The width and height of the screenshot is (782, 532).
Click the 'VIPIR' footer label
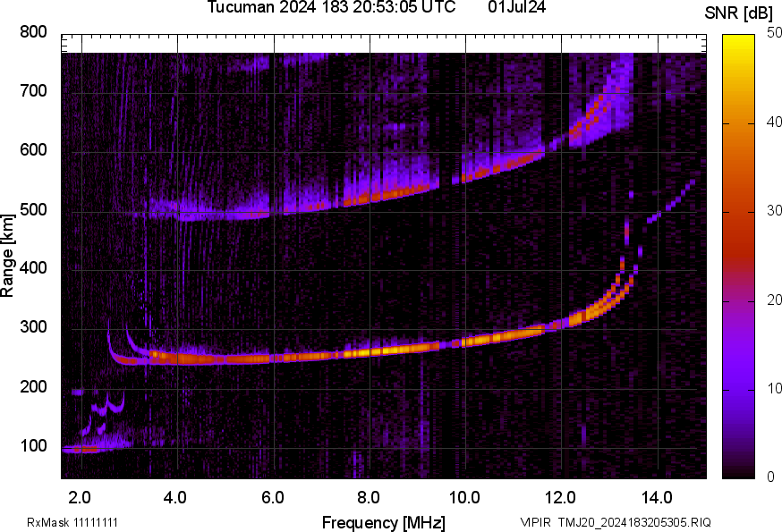[536, 522]
